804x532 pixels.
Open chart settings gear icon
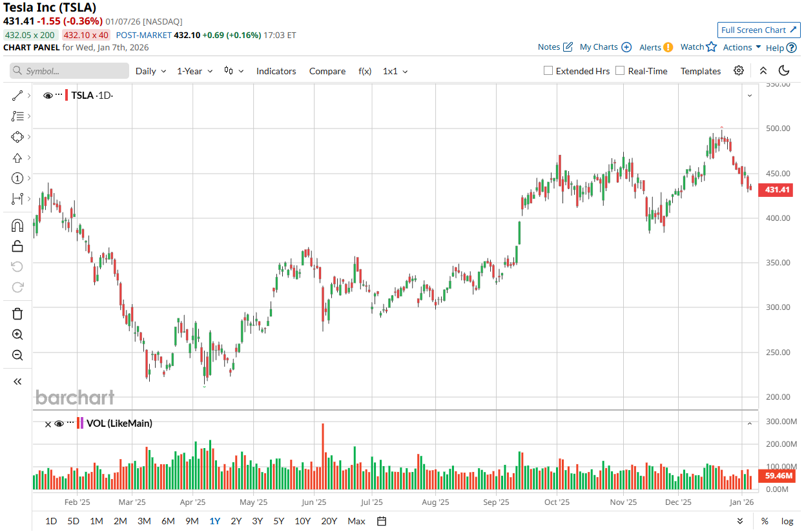[739, 71]
